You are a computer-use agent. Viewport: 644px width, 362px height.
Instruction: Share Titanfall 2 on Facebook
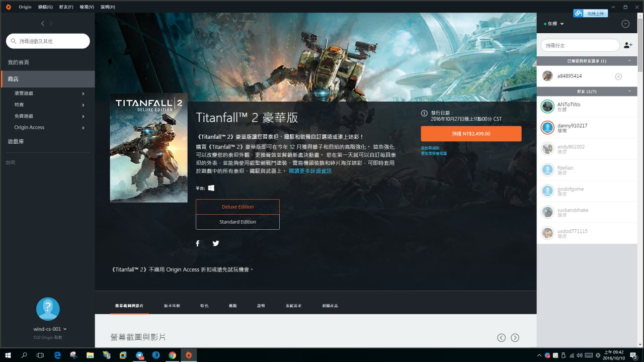pyautogui.click(x=198, y=243)
